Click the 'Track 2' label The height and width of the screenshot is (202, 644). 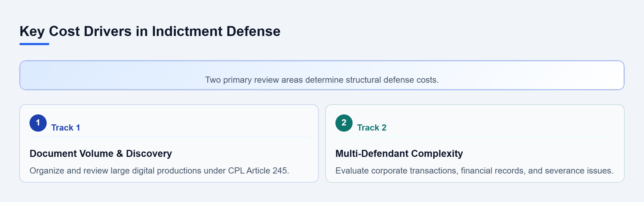coord(372,128)
